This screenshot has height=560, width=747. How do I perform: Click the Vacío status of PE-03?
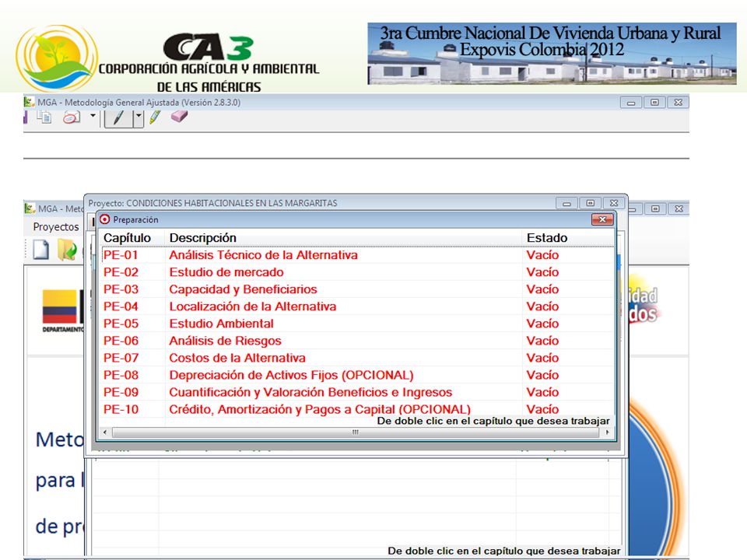tap(542, 289)
